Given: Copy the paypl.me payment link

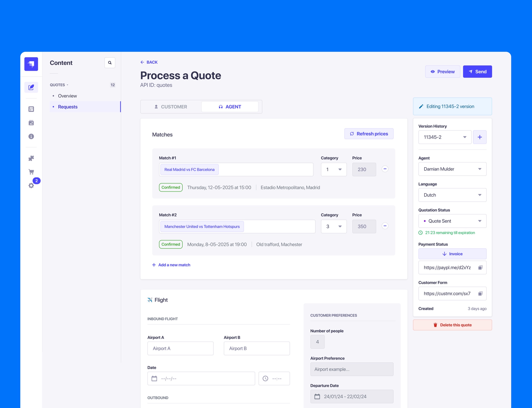Looking at the screenshot, I should point(480,267).
